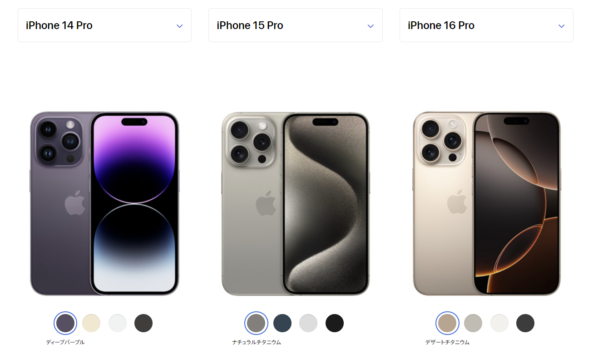Choose the blue titanium swatch for iPhone 15 Pro

click(x=282, y=323)
